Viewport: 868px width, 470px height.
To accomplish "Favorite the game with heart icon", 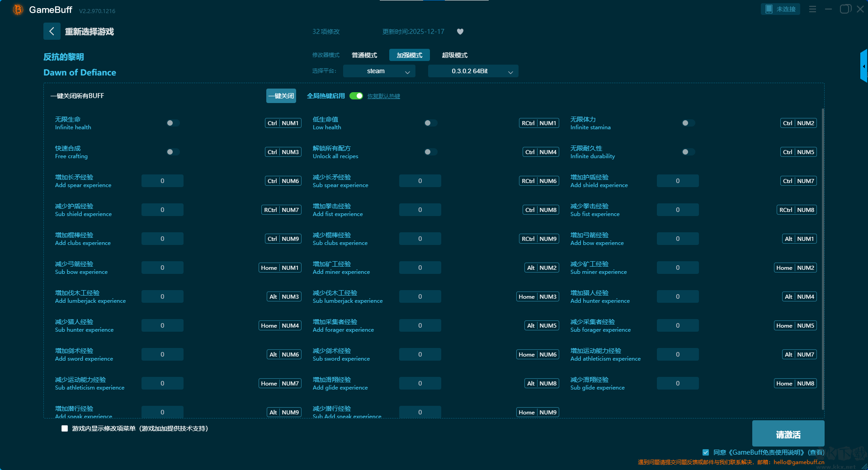I will point(460,32).
